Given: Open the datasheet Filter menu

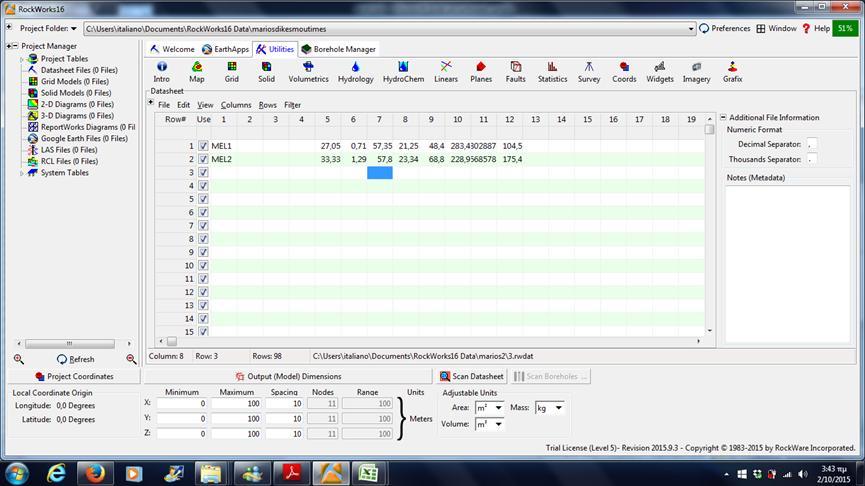Looking at the screenshot, I should pos(292,105).
